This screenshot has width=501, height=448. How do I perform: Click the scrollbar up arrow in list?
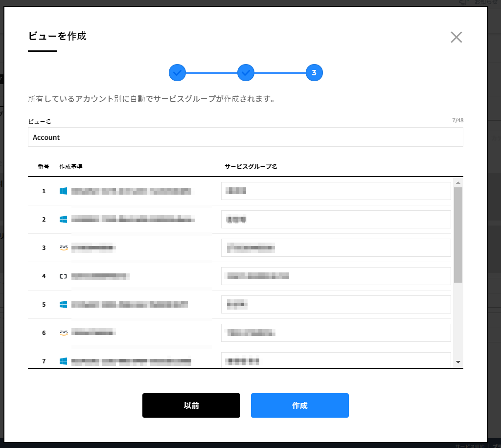tap(458, 183)
